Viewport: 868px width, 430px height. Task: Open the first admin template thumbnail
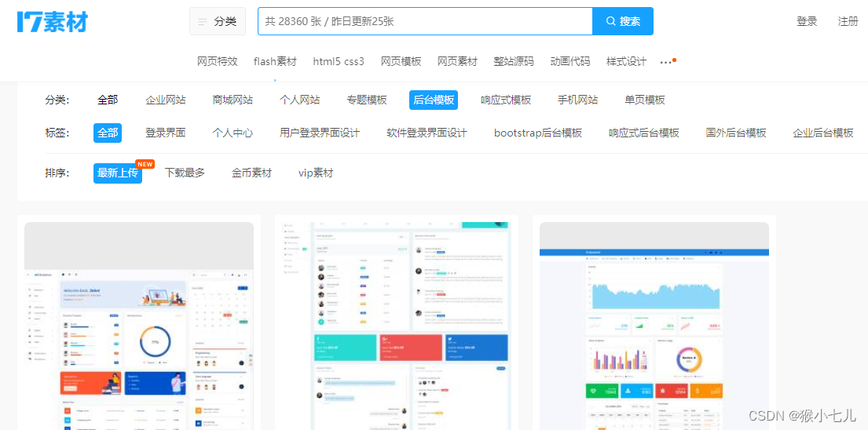(139, 326)
